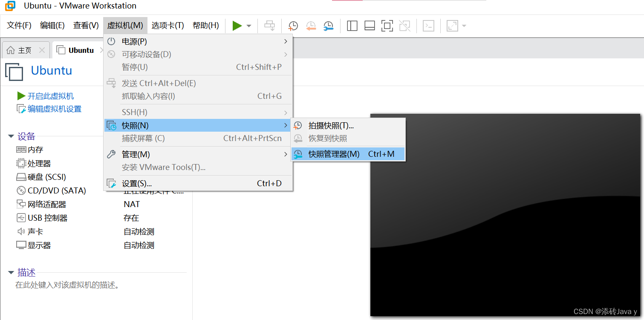
Task: Close the 主页 tab
Action: click(42, 50)
